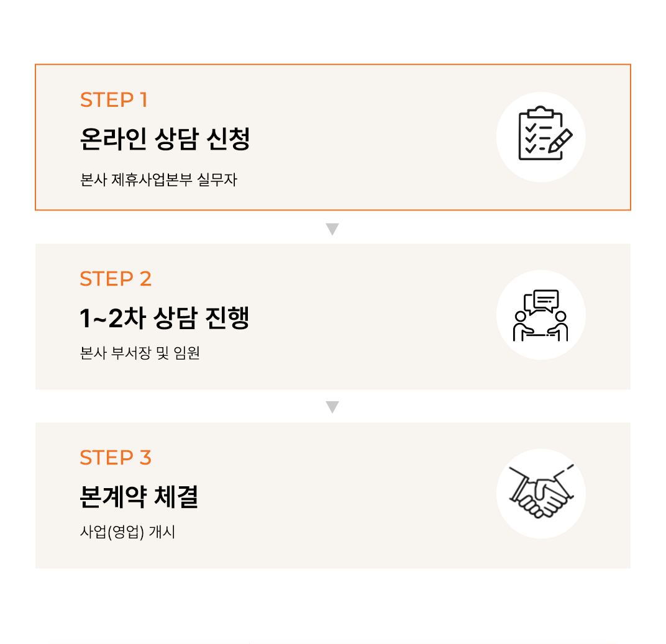Click the 1~2차 상담 진행 heading

pyautogui.click(x=164, y=318)
